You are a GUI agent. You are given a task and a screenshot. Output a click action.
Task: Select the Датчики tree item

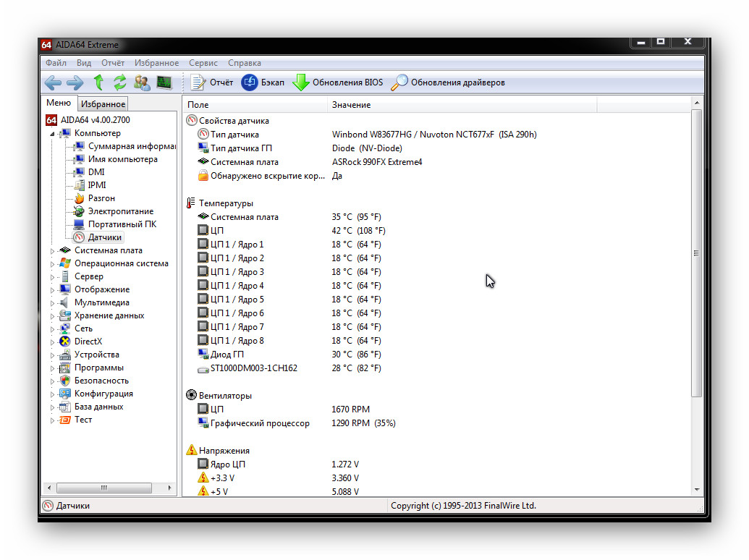point(98,237)
